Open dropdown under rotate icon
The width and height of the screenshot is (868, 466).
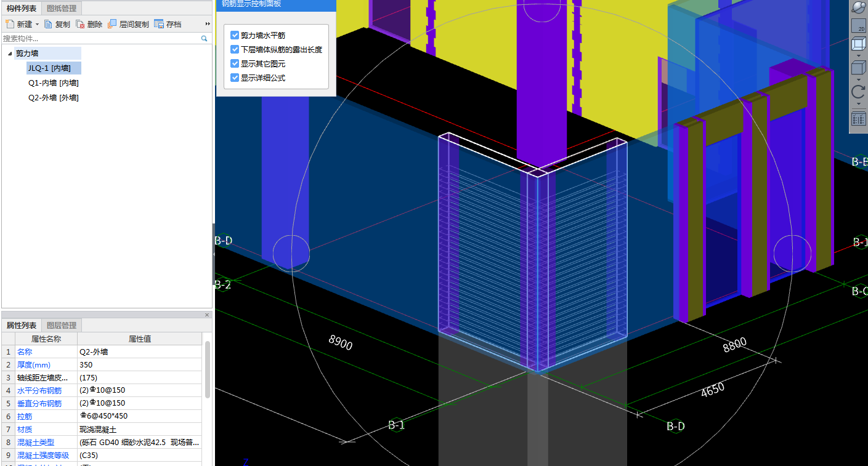[858, 104]
